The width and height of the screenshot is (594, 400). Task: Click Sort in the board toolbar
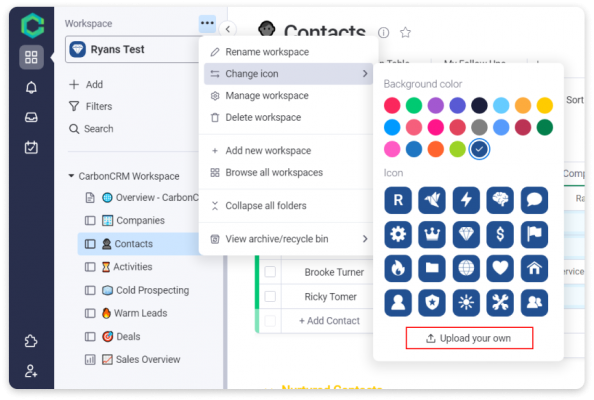tap(574, 100)
